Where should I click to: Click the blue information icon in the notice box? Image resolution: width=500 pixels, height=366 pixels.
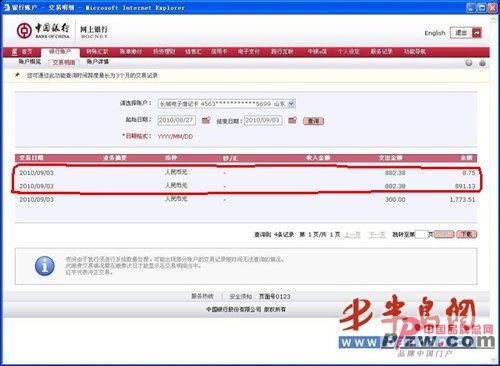click(x=45, y=266)
